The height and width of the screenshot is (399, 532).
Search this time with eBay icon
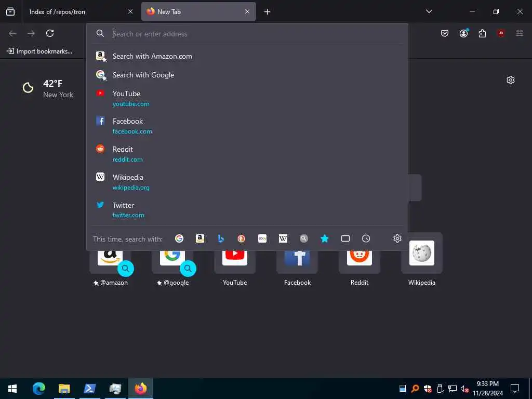point(262,239)
